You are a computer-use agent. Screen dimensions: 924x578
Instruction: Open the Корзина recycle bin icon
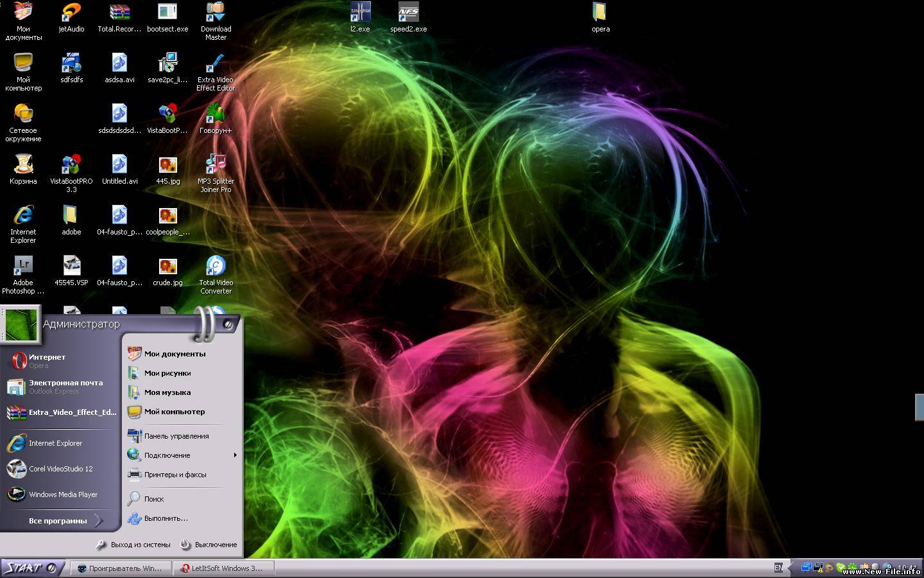(x=23, y=165)
